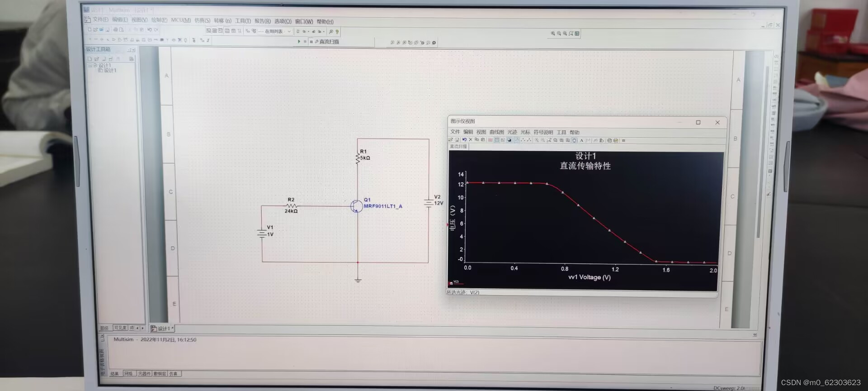Click the Open file icon in main toolbar
This screenshot has width=868, height=391.
click(x=95, y=29)
